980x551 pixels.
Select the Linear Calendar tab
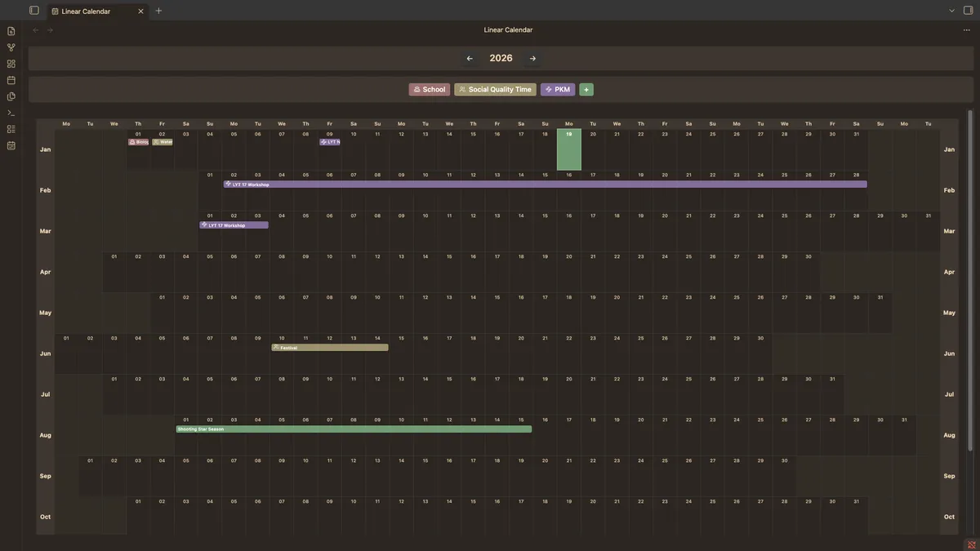point(90,11)
